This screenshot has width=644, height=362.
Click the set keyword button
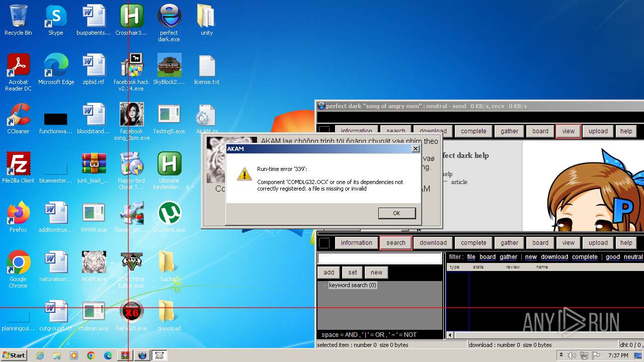[x=353, y=273]
